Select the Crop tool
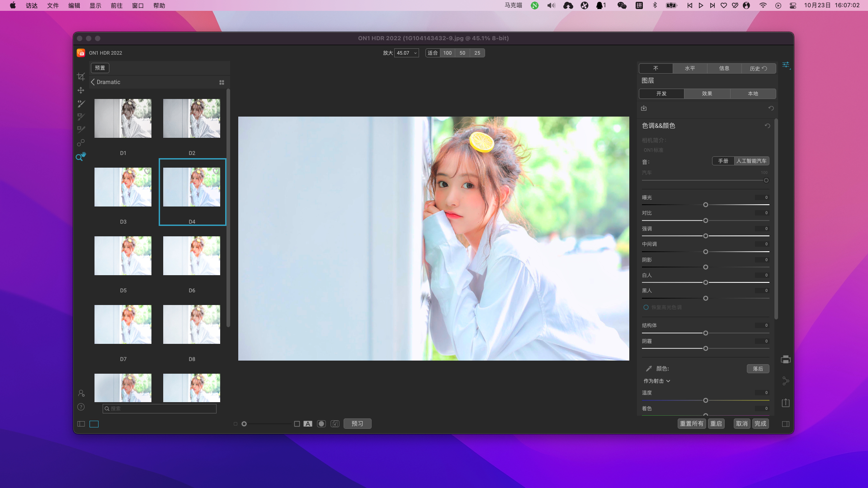 (x=81, y=77)
